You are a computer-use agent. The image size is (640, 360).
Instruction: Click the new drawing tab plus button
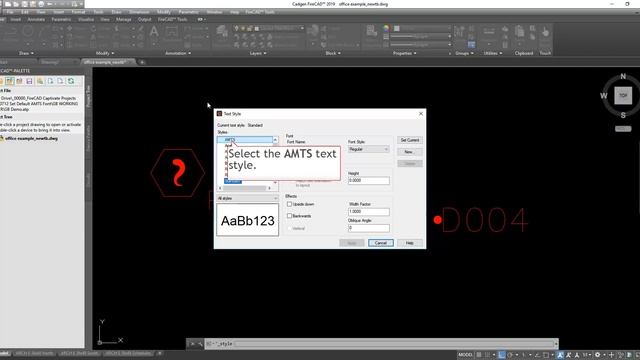click(x=142, y=62)
